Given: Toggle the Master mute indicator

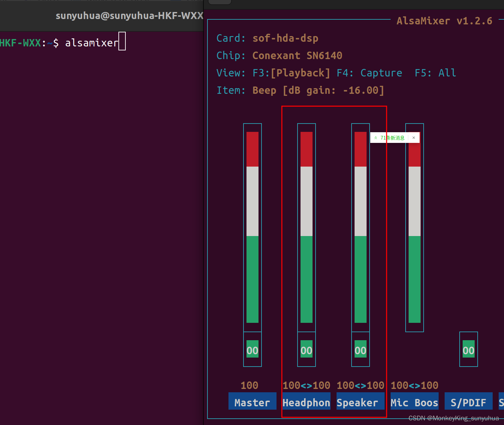Looking at the screenshot, I should 253,349.
